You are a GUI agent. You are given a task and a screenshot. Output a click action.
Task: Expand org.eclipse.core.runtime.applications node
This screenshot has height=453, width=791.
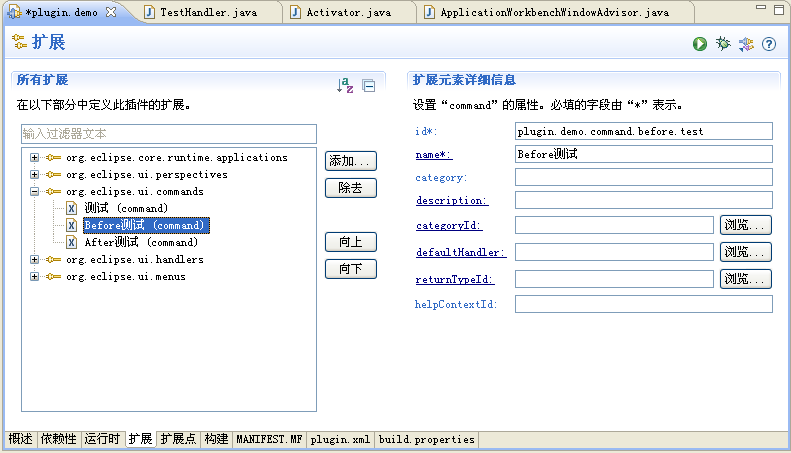(34, 157)
